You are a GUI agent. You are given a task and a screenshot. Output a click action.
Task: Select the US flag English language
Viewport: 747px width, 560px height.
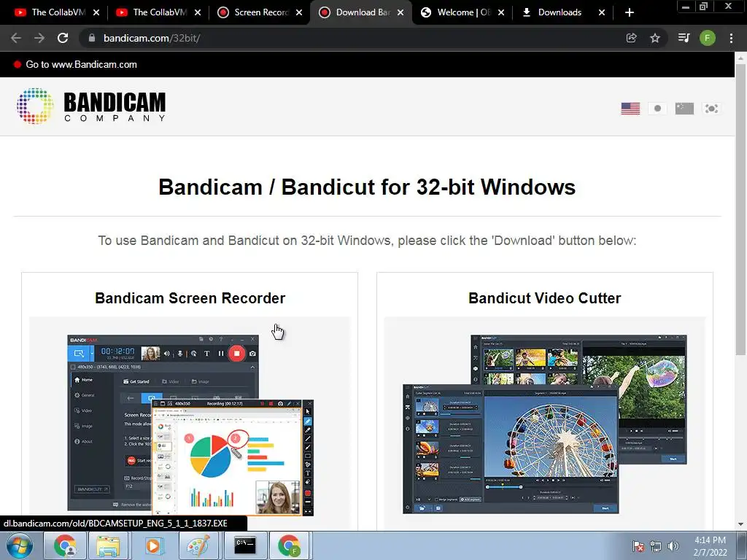[x=630, y=109]
